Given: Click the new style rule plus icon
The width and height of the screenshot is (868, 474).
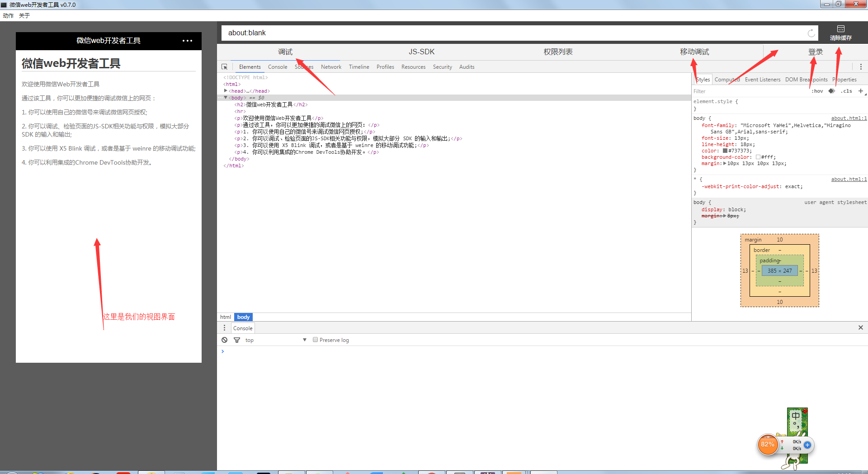Looking at the screenshot, I should (861, 91).
